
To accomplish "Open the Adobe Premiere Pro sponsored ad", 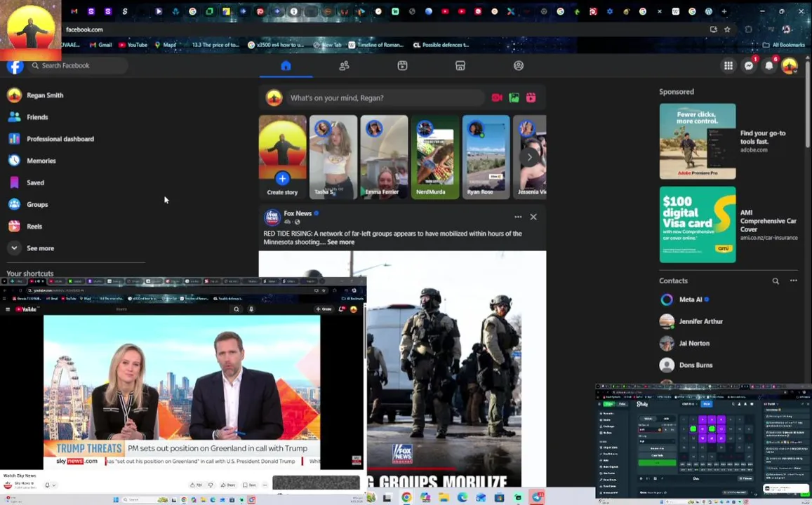I will 697,141.
